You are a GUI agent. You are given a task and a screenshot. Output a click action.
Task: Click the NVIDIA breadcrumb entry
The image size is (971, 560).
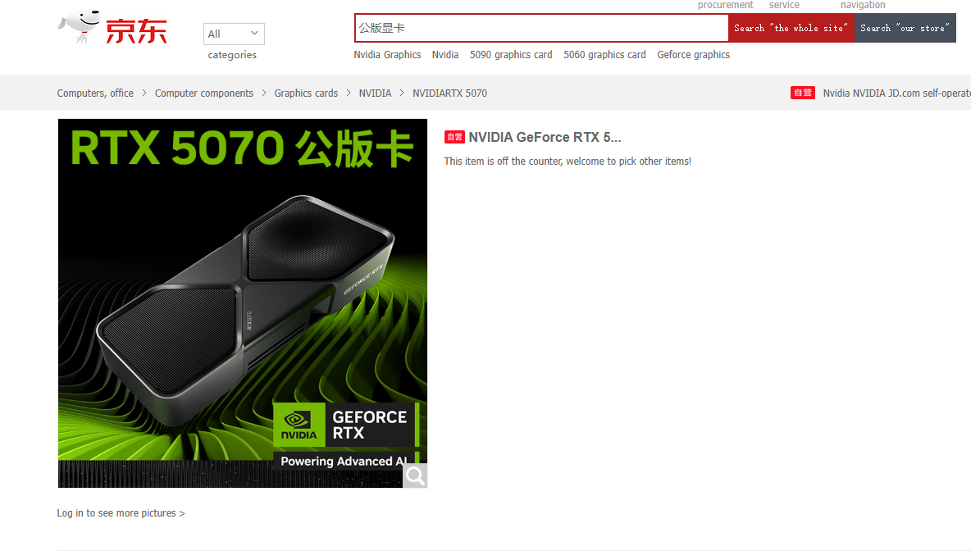(x=375, y=93)
